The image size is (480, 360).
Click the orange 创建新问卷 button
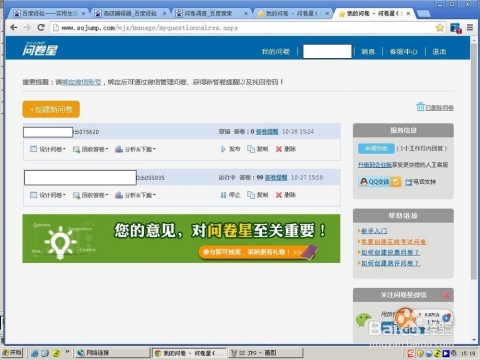click(x=51, y=109)
